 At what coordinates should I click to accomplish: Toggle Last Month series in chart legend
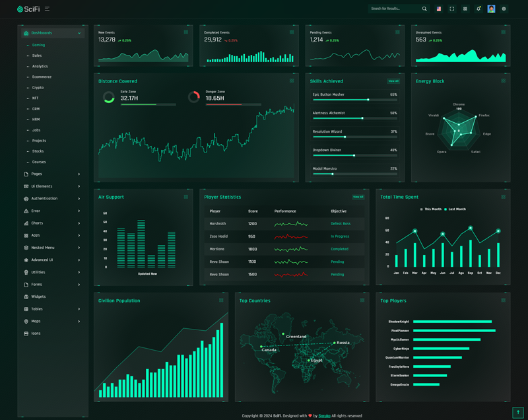tap(455, 209)
